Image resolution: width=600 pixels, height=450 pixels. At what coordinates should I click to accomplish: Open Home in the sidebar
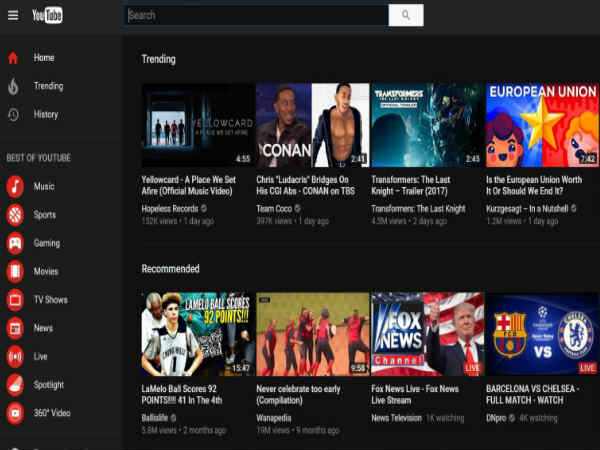[44, 58]
